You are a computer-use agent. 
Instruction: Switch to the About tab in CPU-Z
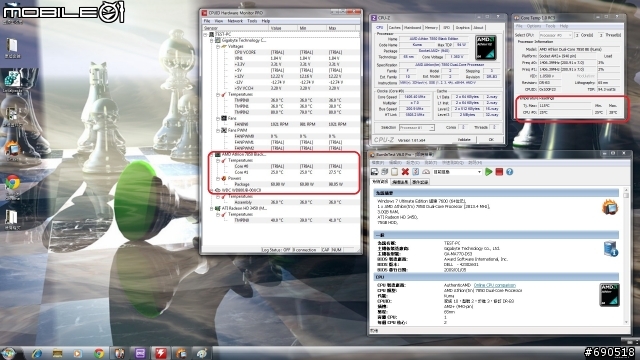coord(478,27)
